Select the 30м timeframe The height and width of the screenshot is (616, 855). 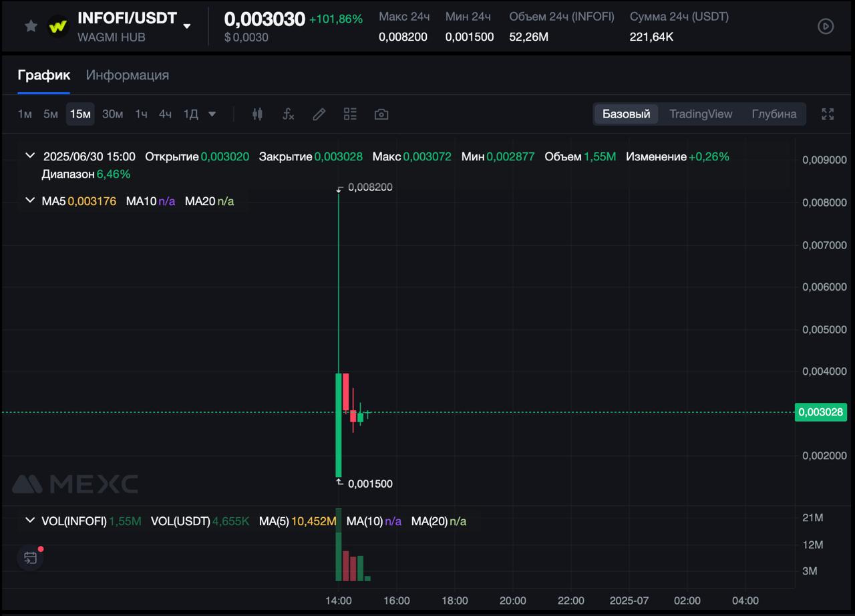click(112, 114)
